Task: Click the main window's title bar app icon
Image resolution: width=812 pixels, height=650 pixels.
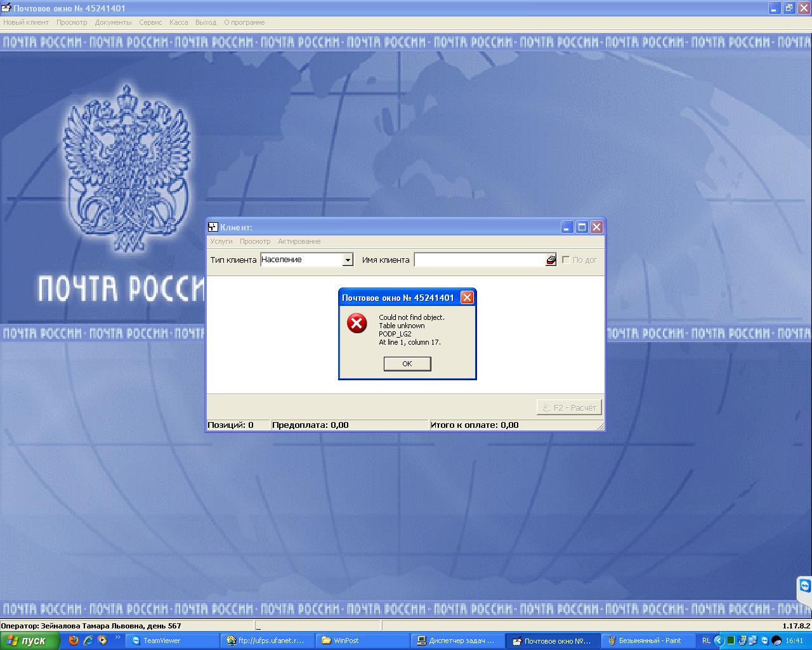Action: 6,8
